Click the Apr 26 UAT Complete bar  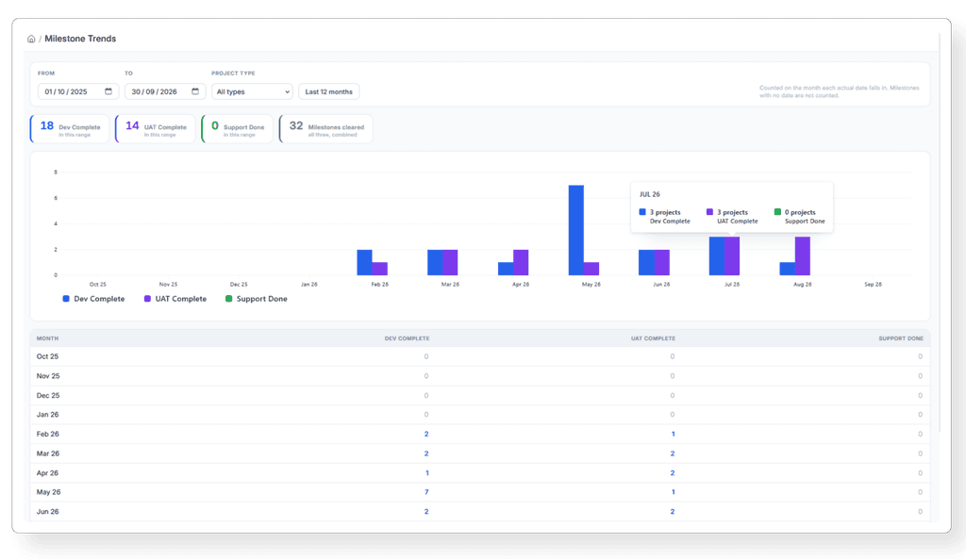(521, 262)
